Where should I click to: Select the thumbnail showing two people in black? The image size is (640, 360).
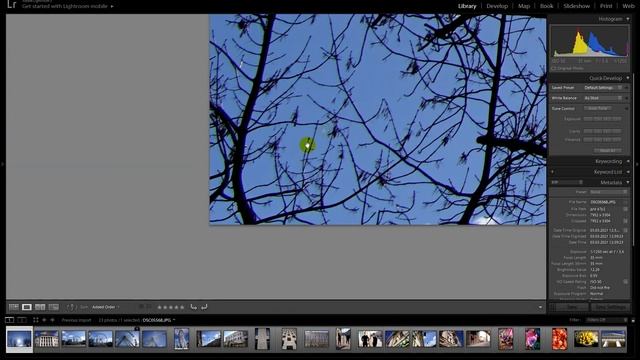tap(370, 339)
